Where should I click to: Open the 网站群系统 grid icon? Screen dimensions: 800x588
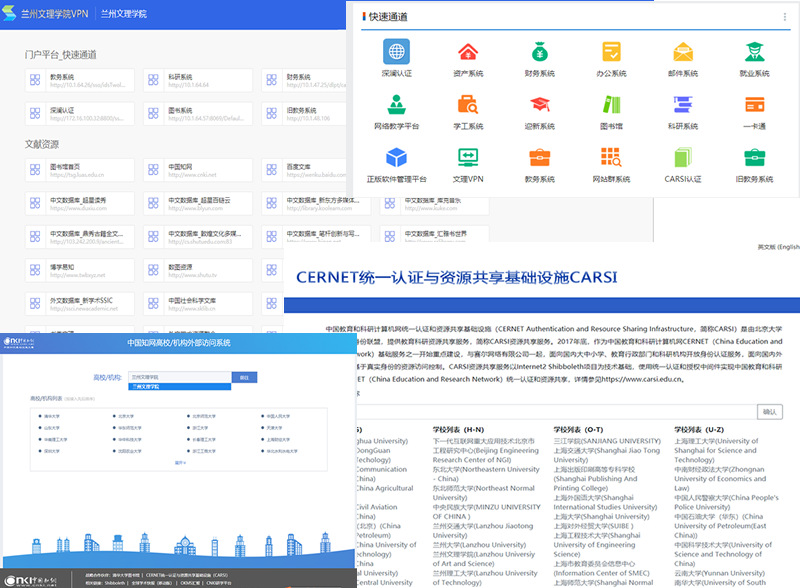tap(611, 157)
